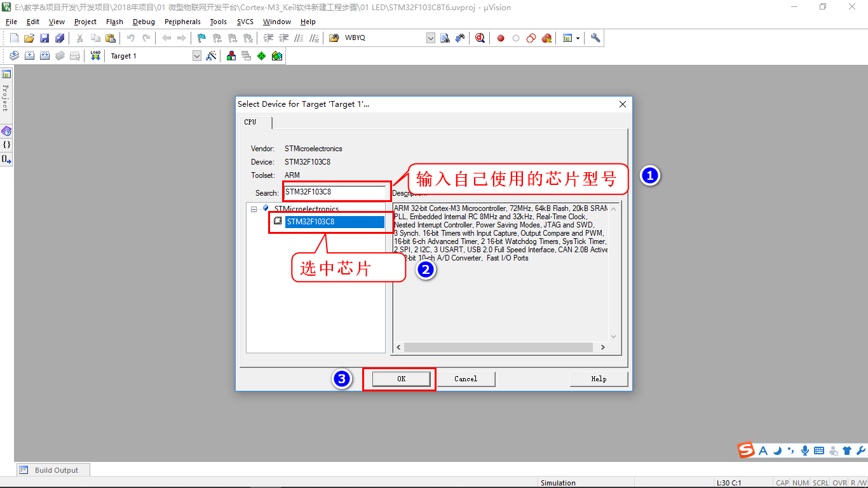Image resolution: width=868 pixels, height=488 pixels.
Task: Click the Sogou microphone voice input icon
Action: tap(805, 451)
